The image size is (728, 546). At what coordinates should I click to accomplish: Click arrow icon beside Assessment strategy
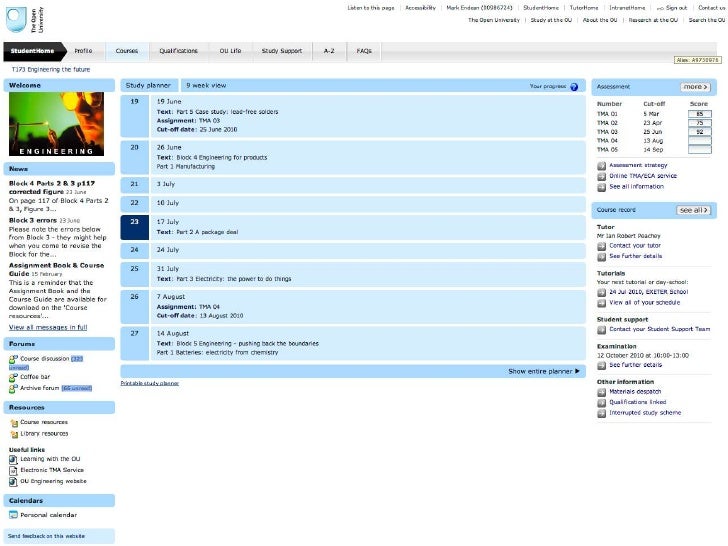(601, 165)
